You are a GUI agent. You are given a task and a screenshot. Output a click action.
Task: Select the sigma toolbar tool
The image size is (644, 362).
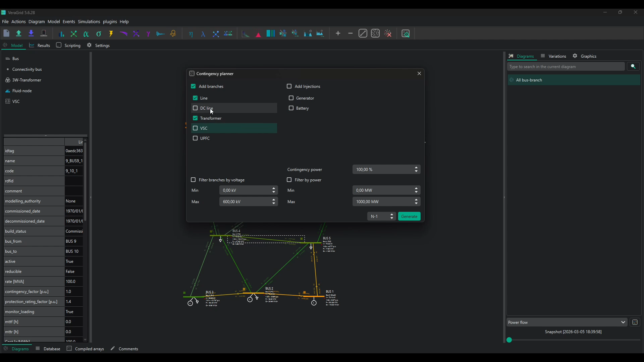coord(99,34)
